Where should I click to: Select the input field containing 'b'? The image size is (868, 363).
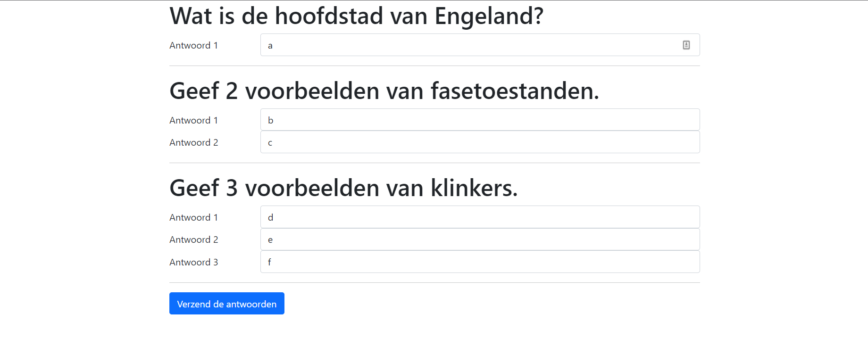click(480, 120)
